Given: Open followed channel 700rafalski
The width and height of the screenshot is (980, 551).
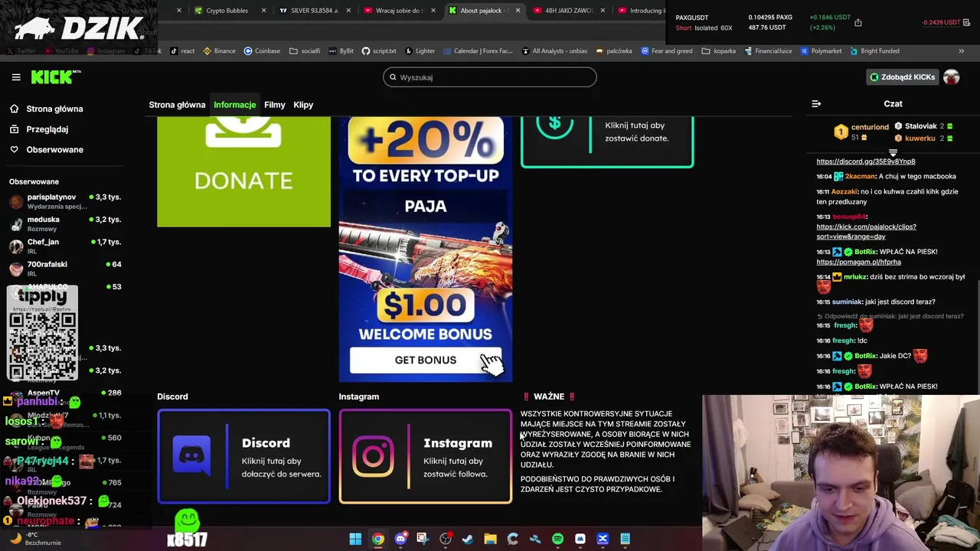Looking at the screenshot, I should coord(64,268).
